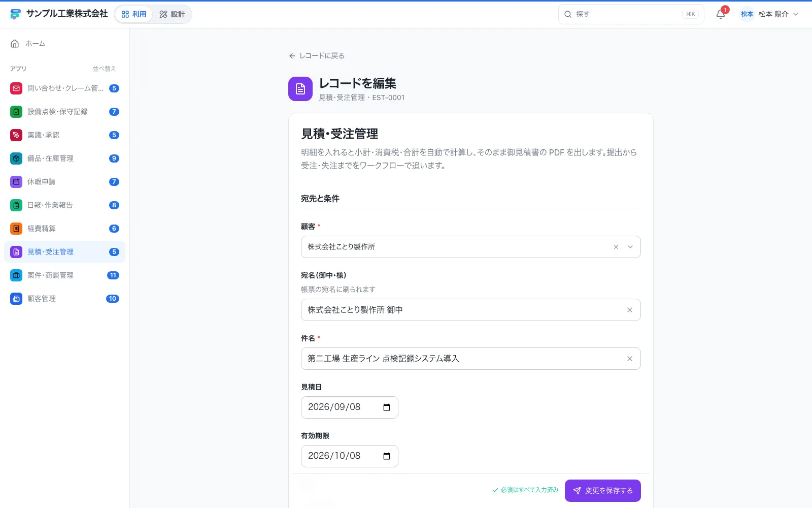Open notifications bell icon
812x508 pixels.
tap(721, 14)
